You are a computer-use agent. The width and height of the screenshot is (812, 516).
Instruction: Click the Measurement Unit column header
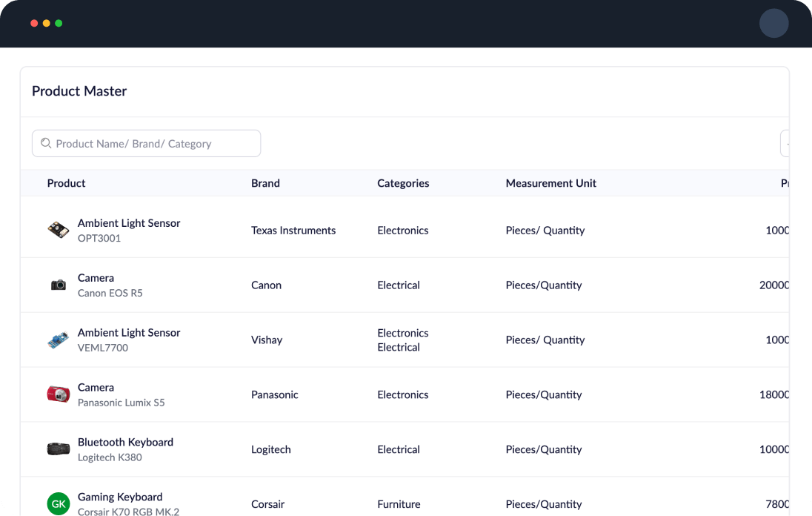click(x=551, y=183)
